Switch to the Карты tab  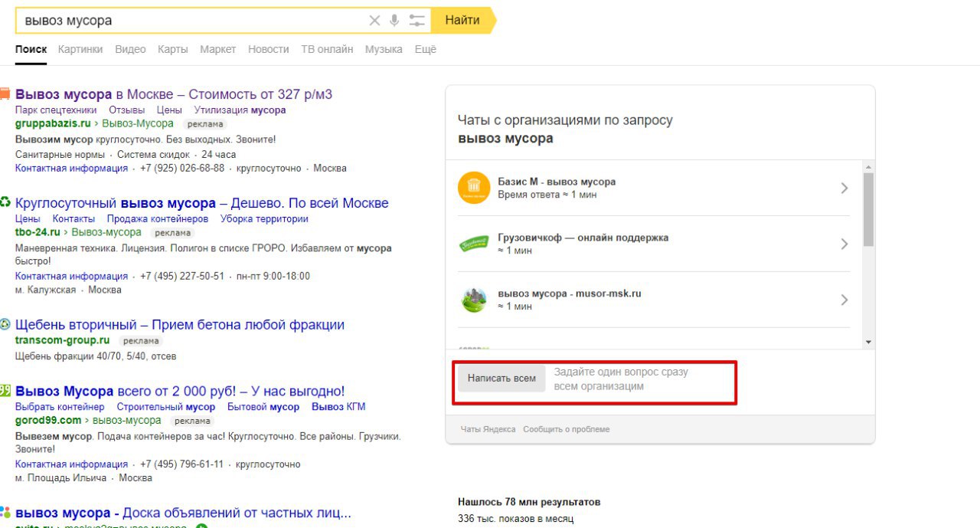click(173, 49)
